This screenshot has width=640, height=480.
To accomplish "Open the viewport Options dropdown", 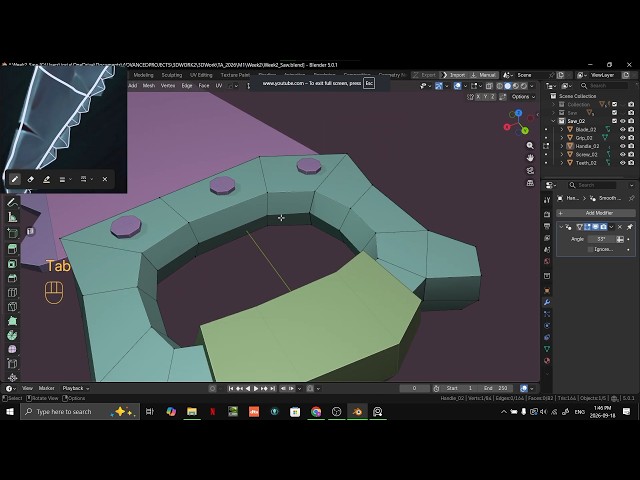I will click(523, 97).
